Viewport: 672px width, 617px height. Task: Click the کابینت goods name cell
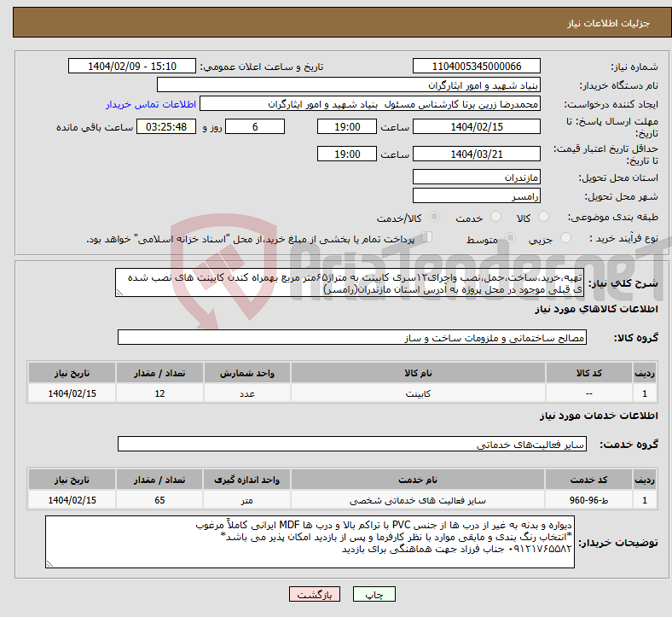pyautogui.click(x=418, y=393)
